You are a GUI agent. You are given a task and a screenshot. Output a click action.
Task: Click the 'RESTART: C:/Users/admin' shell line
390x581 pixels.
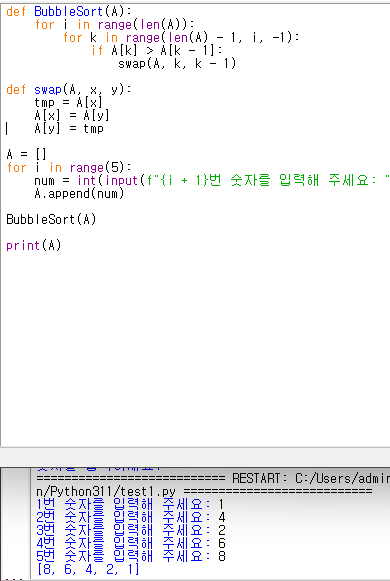(213, 478)
